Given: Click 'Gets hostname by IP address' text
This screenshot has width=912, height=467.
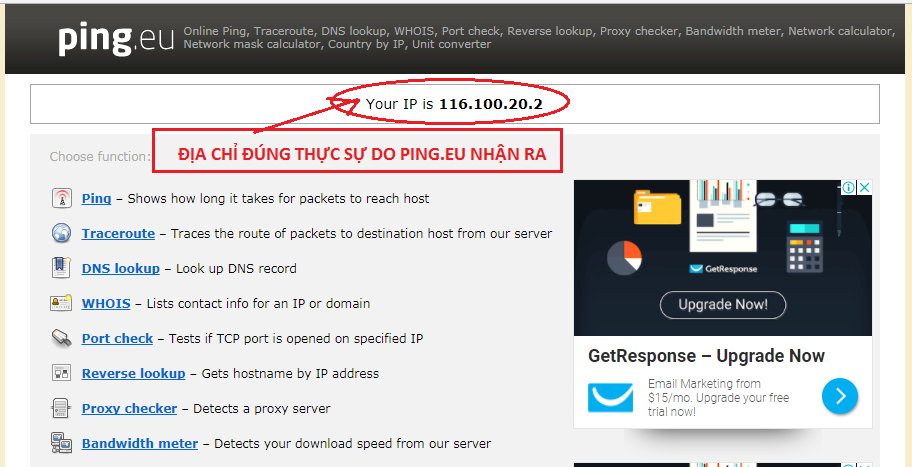Looking at the screenshot, I should (290, 373).
